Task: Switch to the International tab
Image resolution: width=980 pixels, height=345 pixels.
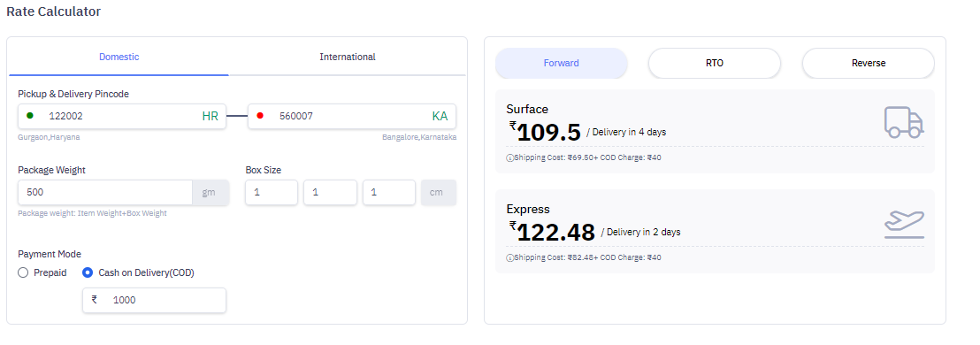Action: click(348, 57)
